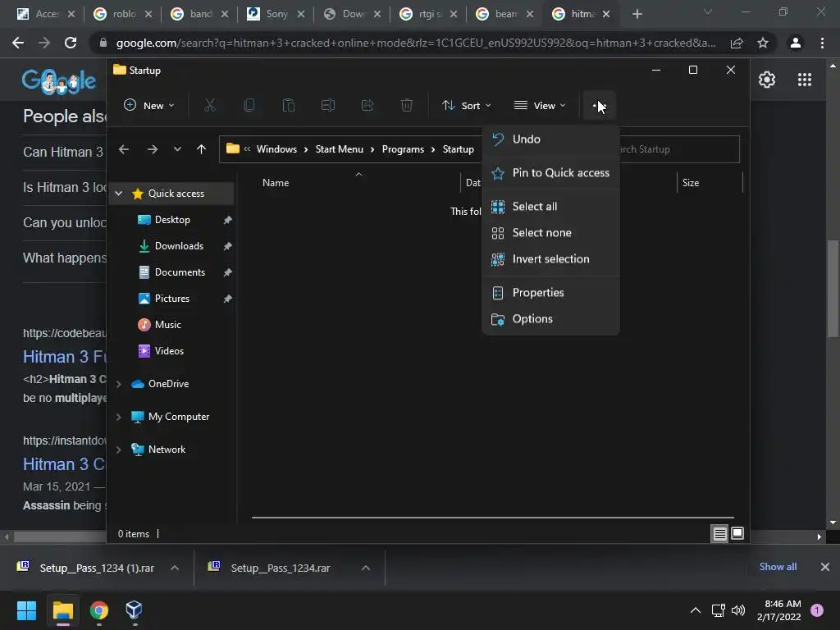Screen dimensions: 840x630
Task: Choose Invert selection from the menu
Action: (x=550, y=259)
